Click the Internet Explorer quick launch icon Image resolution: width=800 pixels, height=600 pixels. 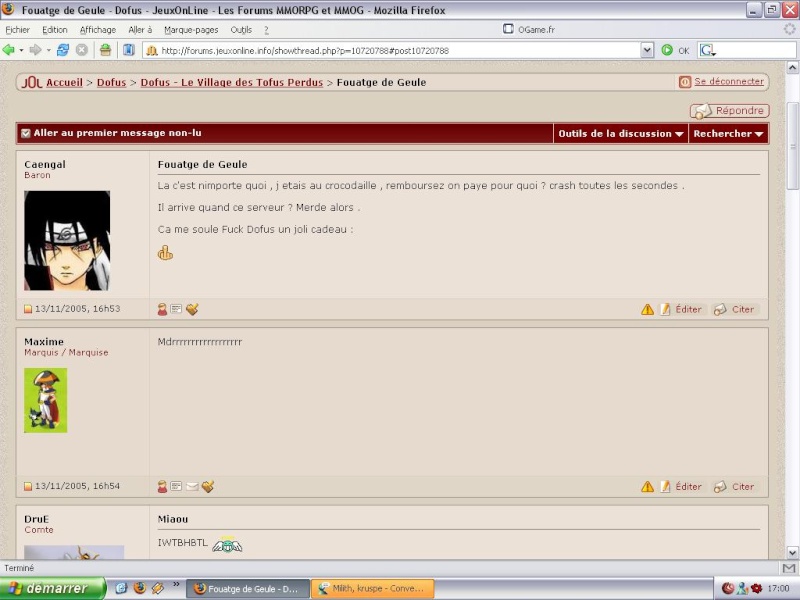click(x=121, y=588)
